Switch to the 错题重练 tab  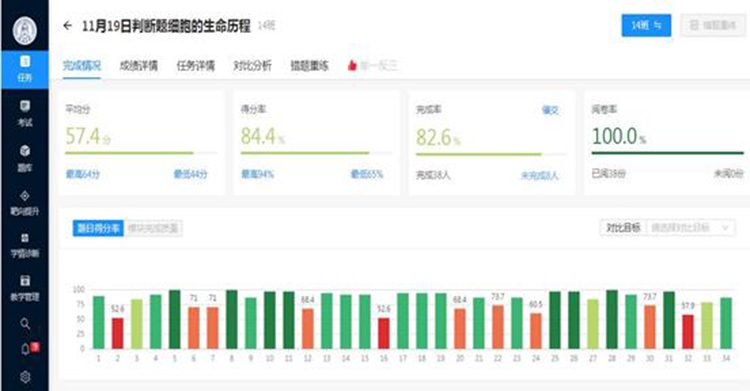[x=309, y=66]
